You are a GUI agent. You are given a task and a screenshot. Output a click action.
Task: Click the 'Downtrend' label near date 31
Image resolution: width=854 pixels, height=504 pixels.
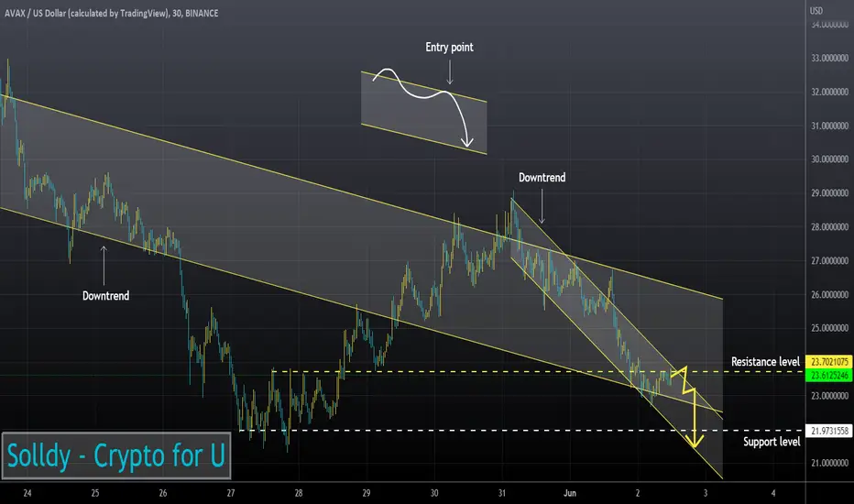point(542,178)
